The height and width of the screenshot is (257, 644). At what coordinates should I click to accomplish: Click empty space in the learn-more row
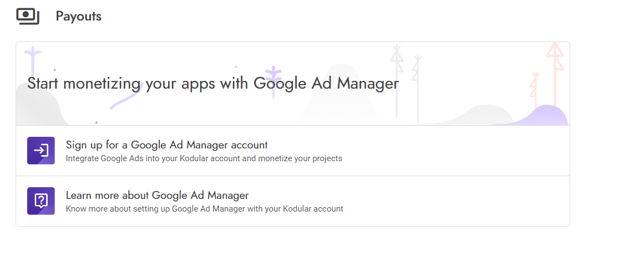pyautogui.click(x=452, y=201)
